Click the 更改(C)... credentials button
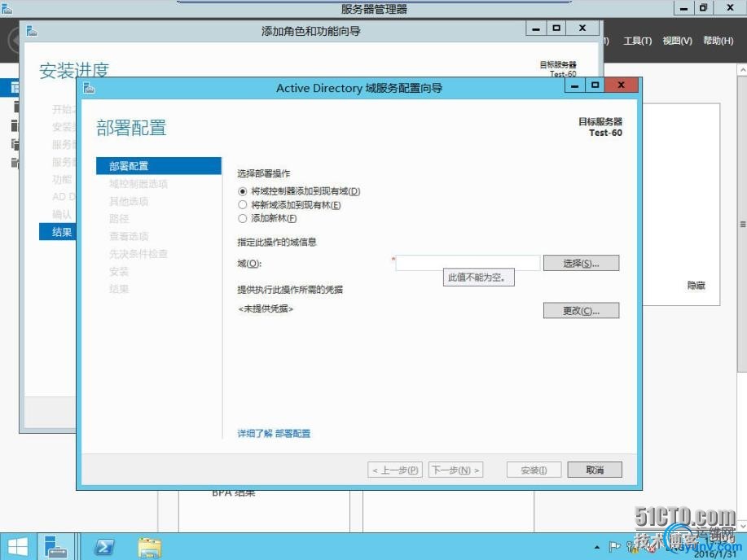This screenshot has width=747, height=560. pyautogui.click(x=581, y=310)
